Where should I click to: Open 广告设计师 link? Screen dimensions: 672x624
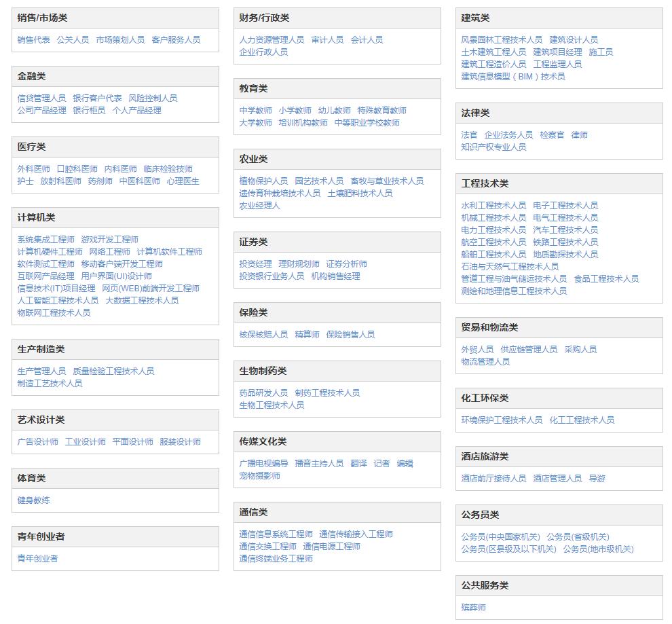pos(38,442)
